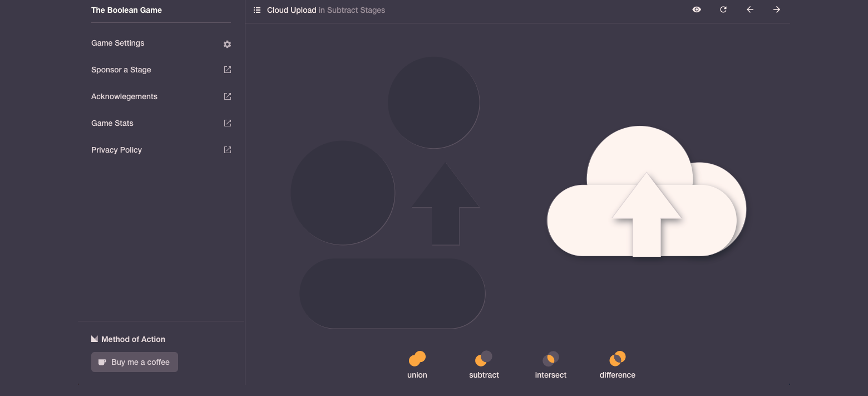Select the top circle shape

[433, 102]
